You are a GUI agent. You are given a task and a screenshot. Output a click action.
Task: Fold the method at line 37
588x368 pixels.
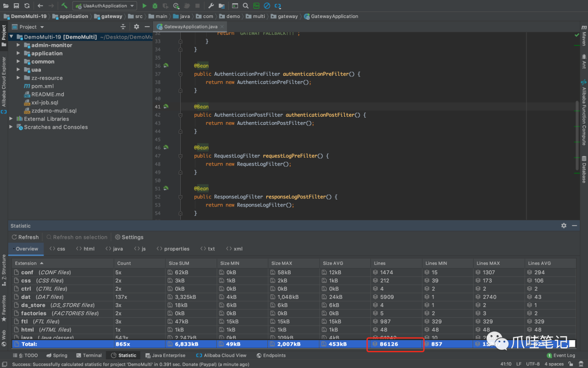click(180, 74)
